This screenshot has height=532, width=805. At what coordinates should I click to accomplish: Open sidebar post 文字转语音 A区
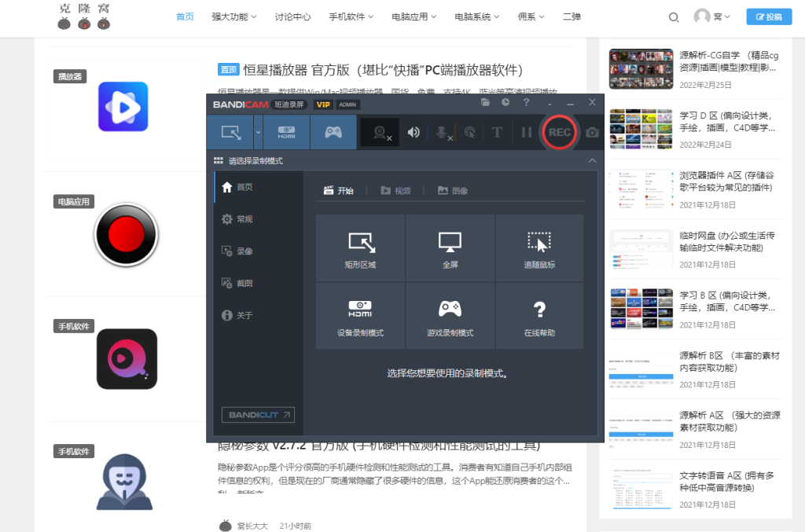pos(727,481)
